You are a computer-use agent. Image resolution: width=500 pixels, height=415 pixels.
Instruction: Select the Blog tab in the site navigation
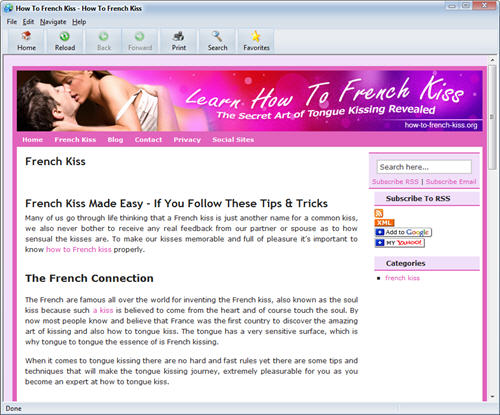[x=115, y=140]
